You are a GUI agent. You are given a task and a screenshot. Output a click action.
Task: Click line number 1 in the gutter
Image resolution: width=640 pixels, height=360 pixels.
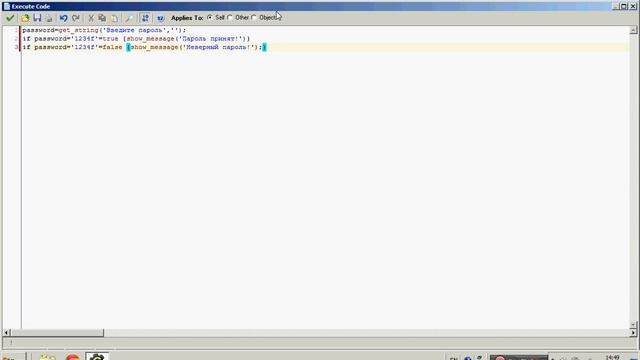point(16,30)
